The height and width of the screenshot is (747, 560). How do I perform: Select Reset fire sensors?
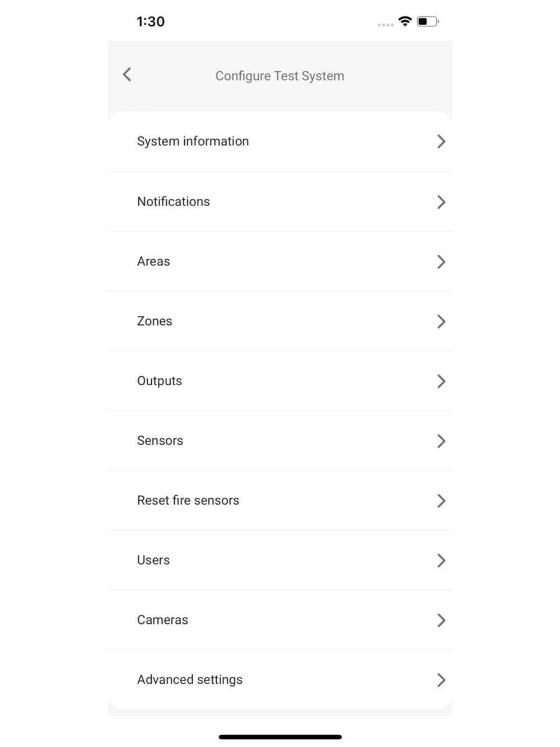(188, 501)
